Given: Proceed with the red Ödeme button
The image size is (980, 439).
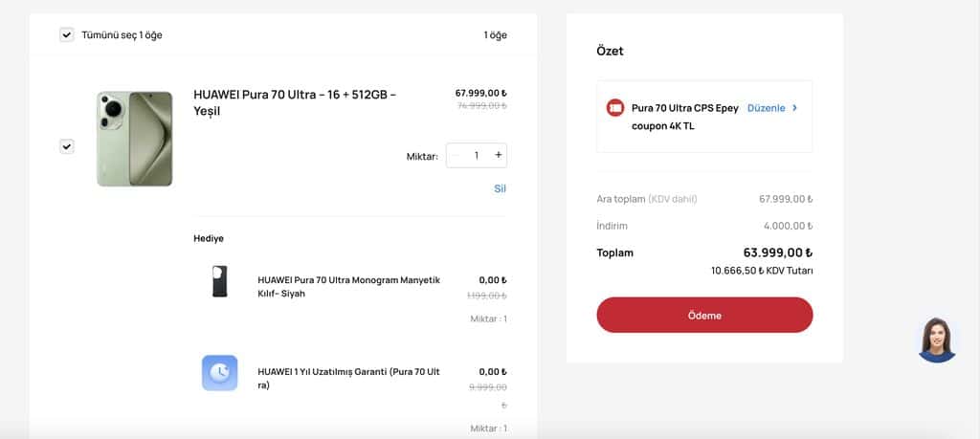Looking at the screenshot, I should pos(704,316).
